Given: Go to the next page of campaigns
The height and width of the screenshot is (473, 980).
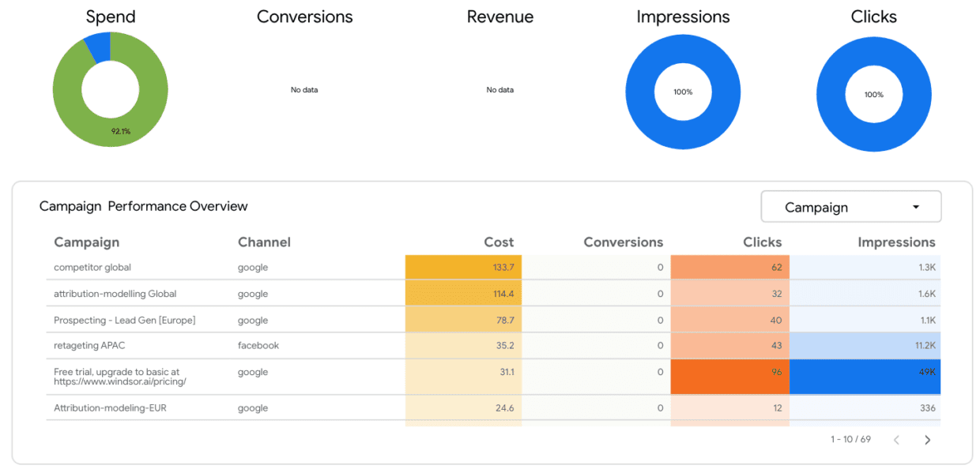Looking at the screenshot, I should (928, 439).
